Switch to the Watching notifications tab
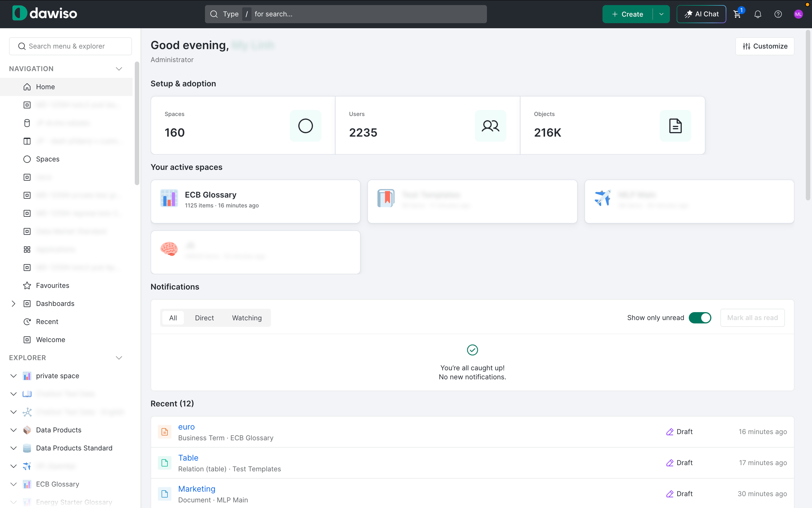 pos(247,318)
